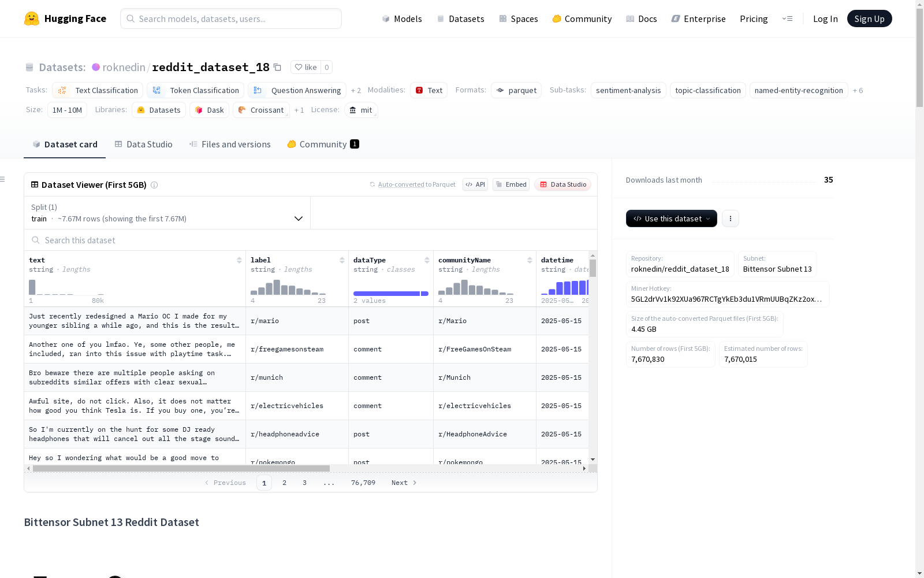Click Next page in the pagination

click(404, 483)
